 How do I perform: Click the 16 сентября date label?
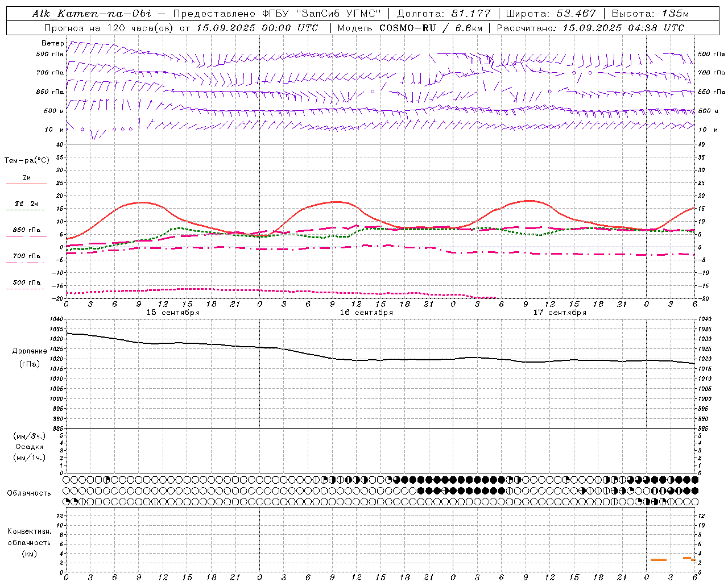click(366, 313)
